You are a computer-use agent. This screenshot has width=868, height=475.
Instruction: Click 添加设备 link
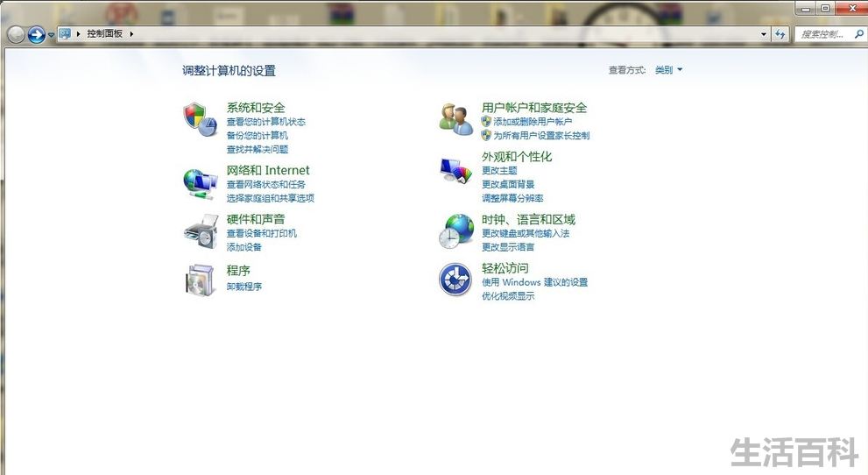pos(243,247)
